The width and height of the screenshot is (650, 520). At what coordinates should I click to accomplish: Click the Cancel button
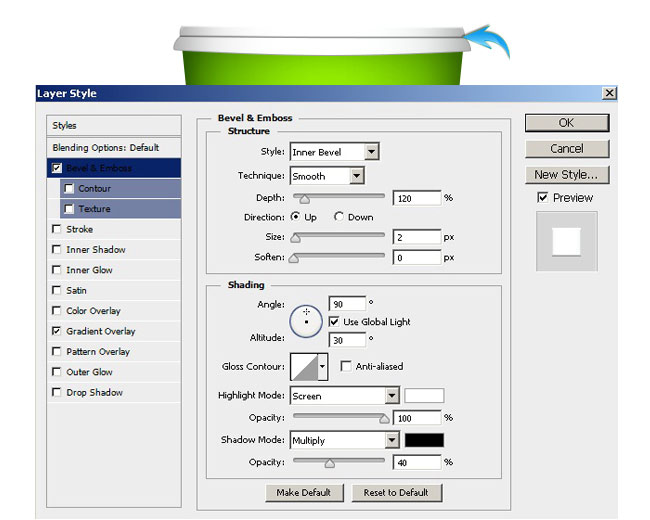(567, 148)
